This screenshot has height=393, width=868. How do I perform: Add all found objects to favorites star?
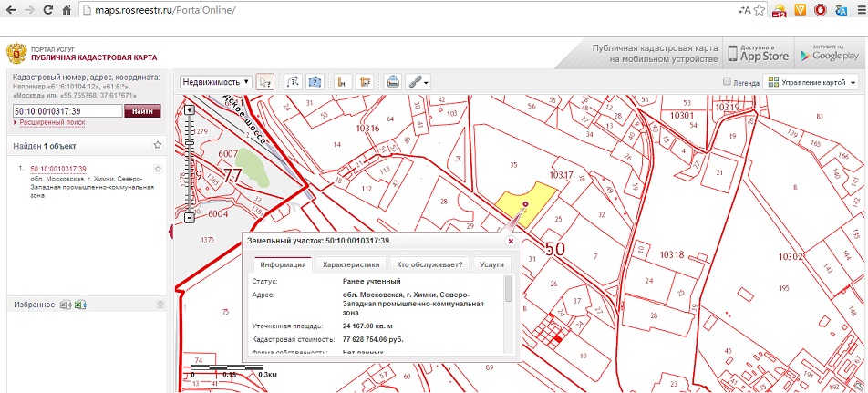click(158, 145)
